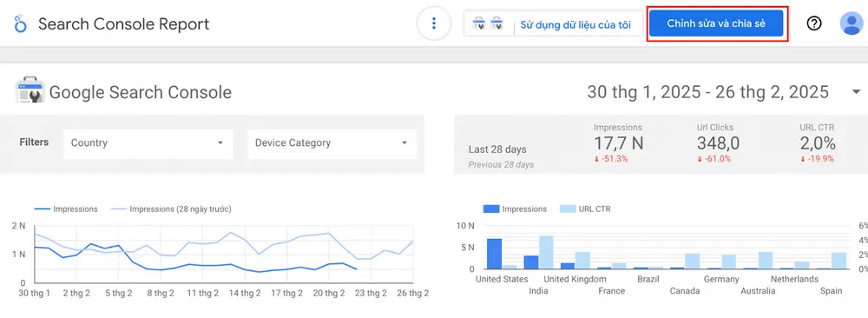The image size is (868, 318).
Task: Select the United States impressions bar
Action: click(495, 254)
